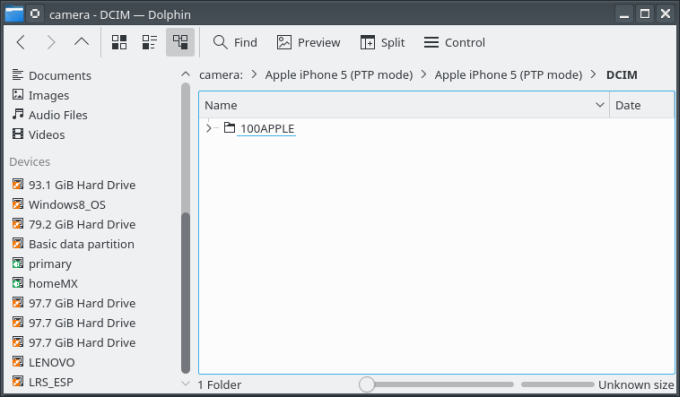Click the homeMX mounted drive icon

(18, 283)
